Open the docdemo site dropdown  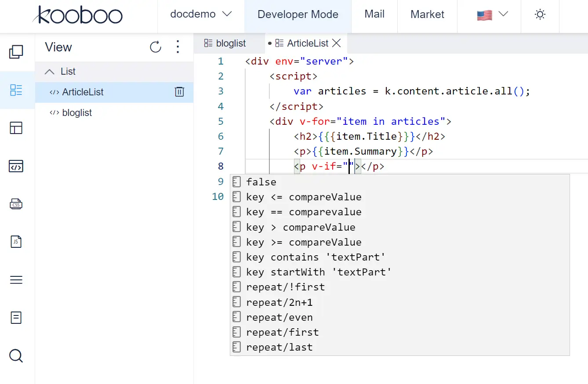tap(201, 14)
